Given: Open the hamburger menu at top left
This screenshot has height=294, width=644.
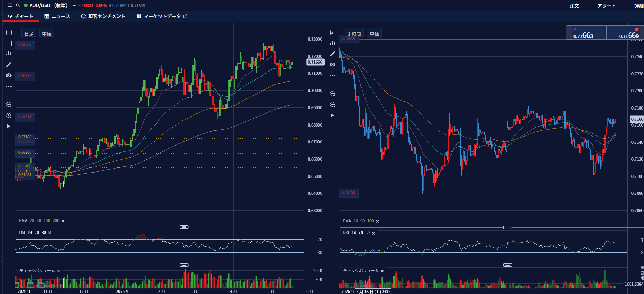Looking at the screenshot, I should click(9, 5).
